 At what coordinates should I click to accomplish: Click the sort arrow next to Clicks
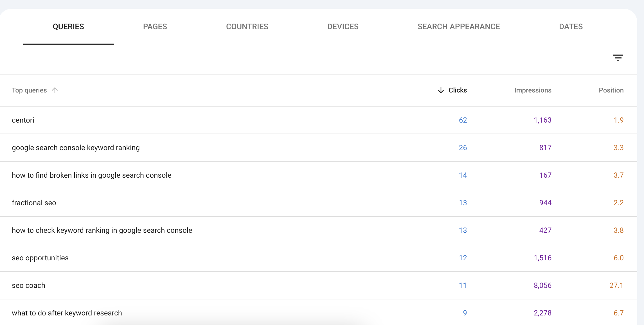(441, 90)
